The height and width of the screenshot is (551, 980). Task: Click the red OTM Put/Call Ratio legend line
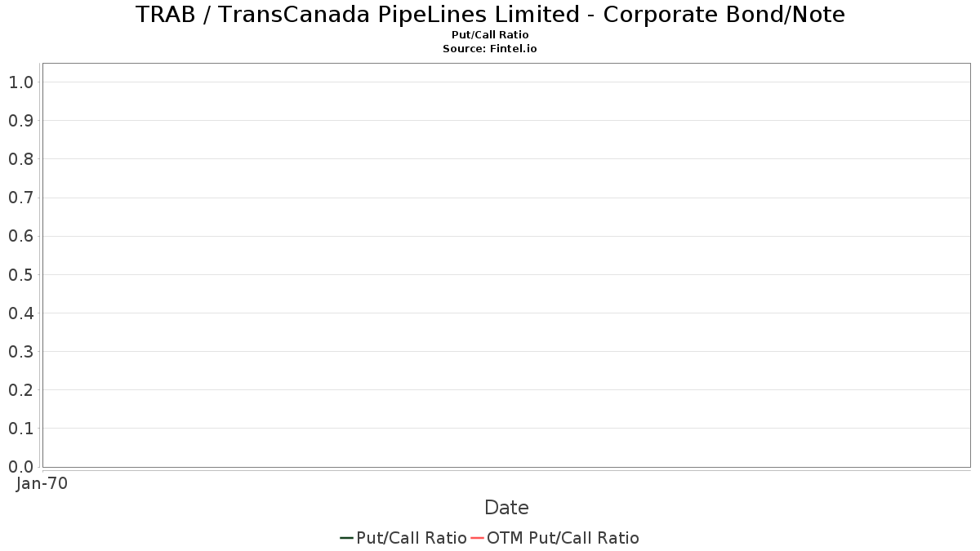tap(478, 538)
